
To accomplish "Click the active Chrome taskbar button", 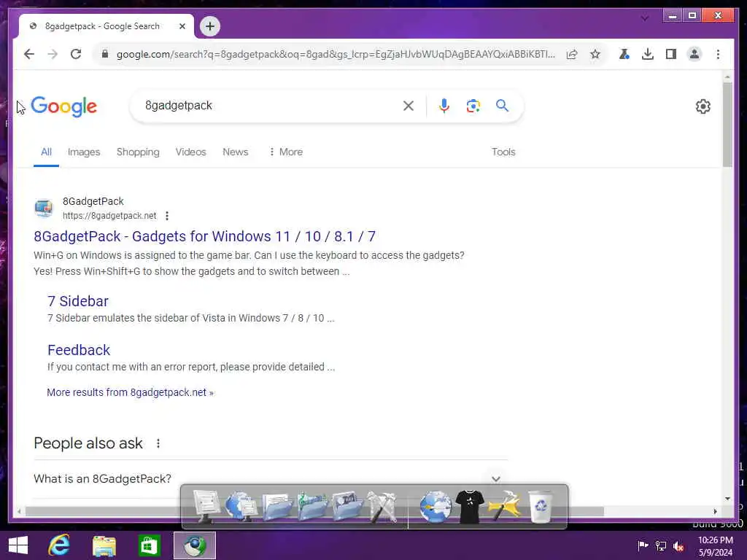I will point(194,545).
